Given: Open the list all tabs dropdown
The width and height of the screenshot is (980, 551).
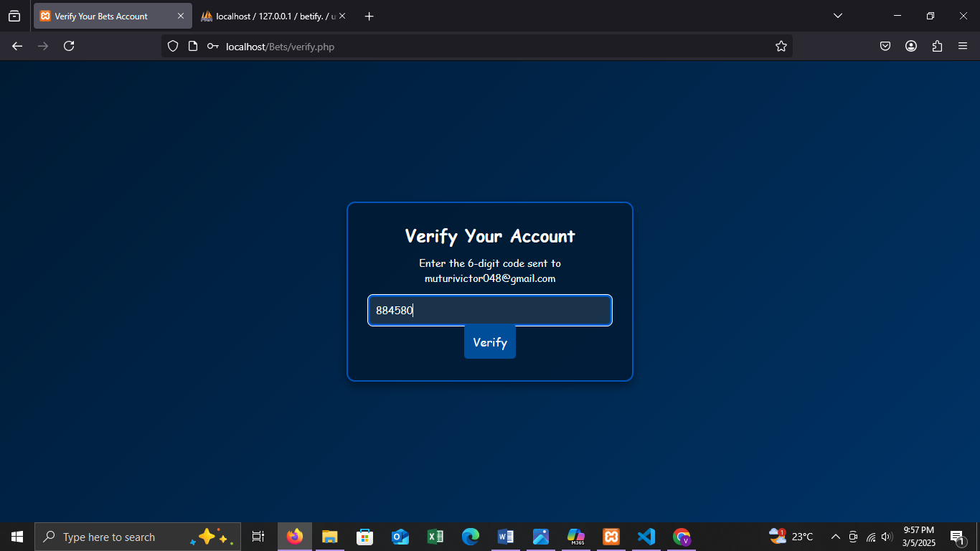Looking at the screenshot, I should (x=837, y=16).
